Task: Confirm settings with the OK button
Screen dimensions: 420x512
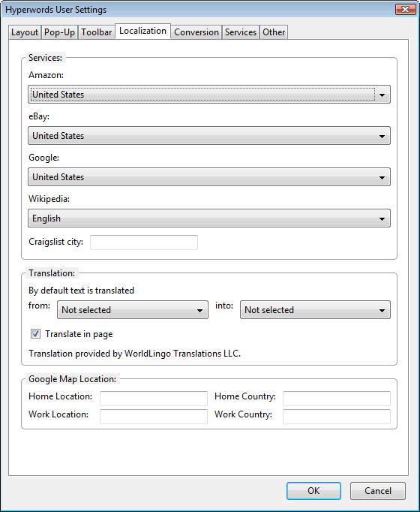Action: click(313, 491)
